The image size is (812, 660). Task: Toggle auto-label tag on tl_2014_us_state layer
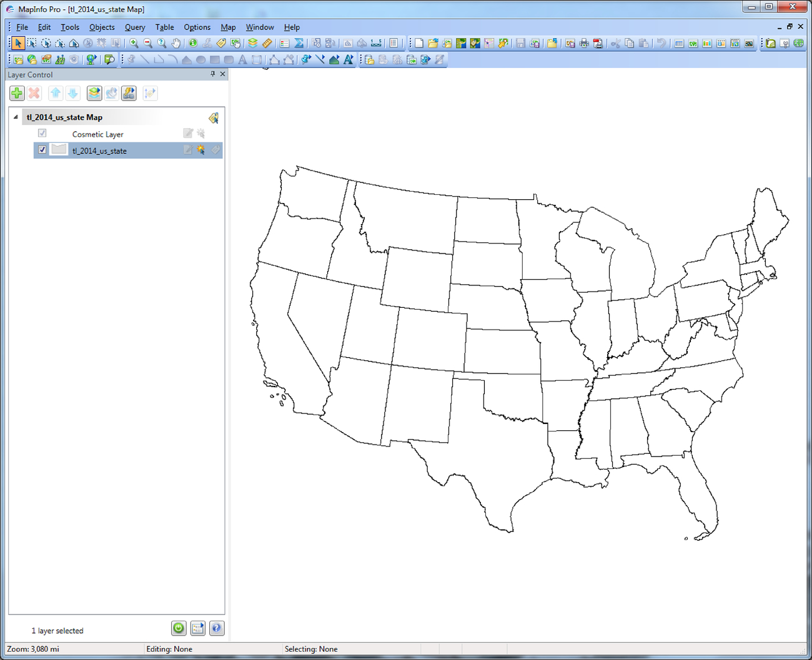(215, 150)
